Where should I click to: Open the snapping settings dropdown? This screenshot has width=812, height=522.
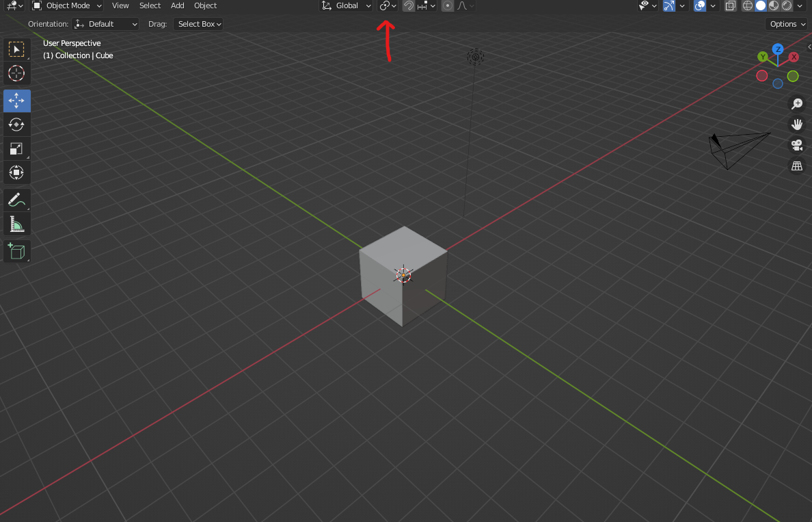(427, 5)
